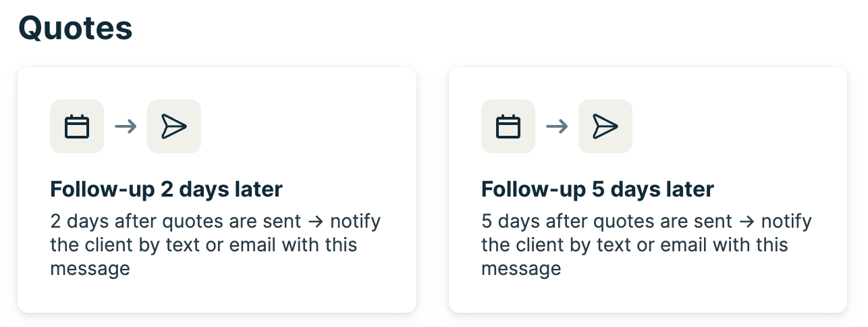This screenshot has width=868, height=327.
Task: Click the inline arrow in the 5-day description text
Action: (747, 222)
